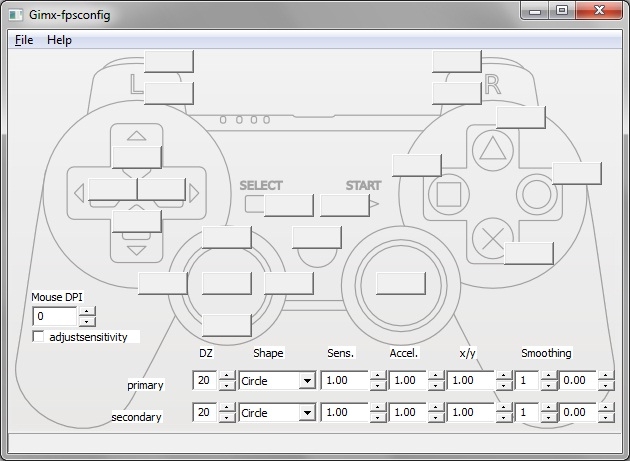
Task: Click the Mouse DPI input field
Action: (55, 316)
